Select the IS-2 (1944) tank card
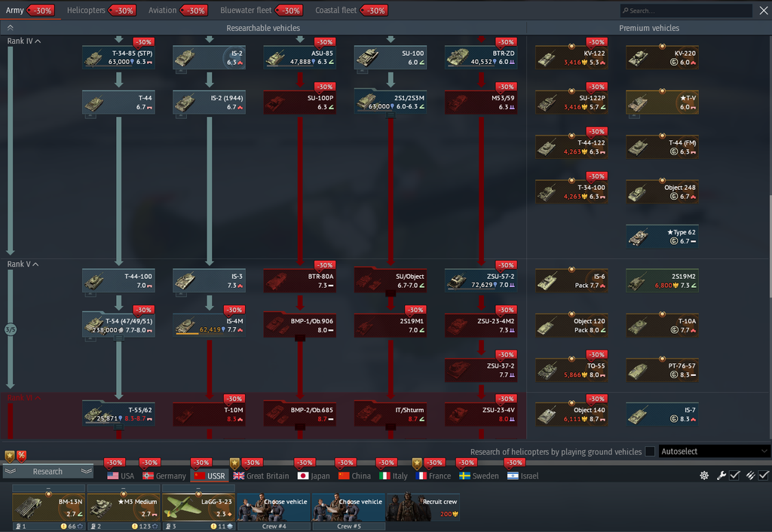This screenshot has height=532, width=772. click(210, 102)
